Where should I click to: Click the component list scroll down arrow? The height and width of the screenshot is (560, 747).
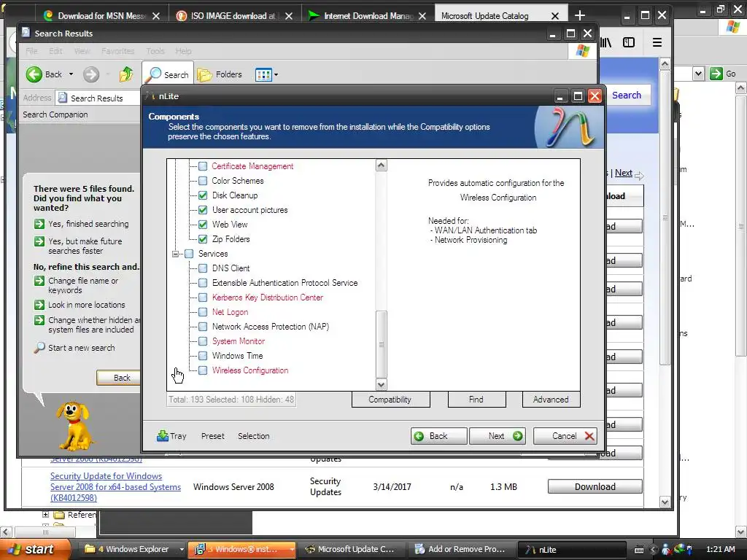pos(381,384)
